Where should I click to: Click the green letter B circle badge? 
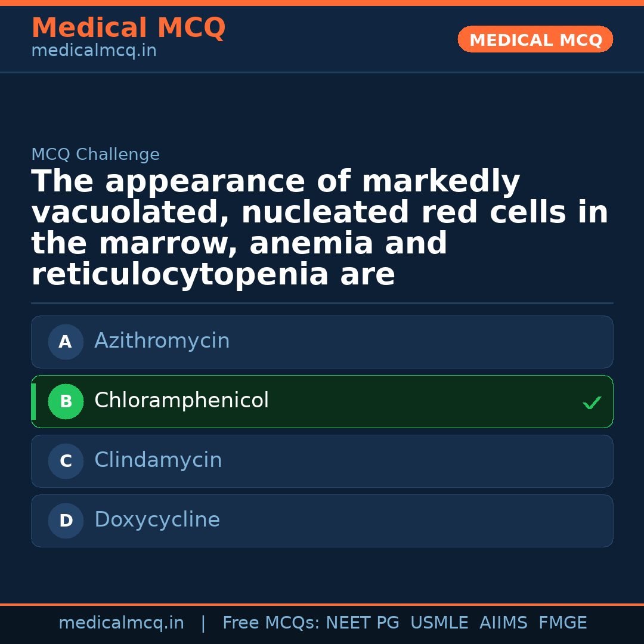click(x=66, y=402)
